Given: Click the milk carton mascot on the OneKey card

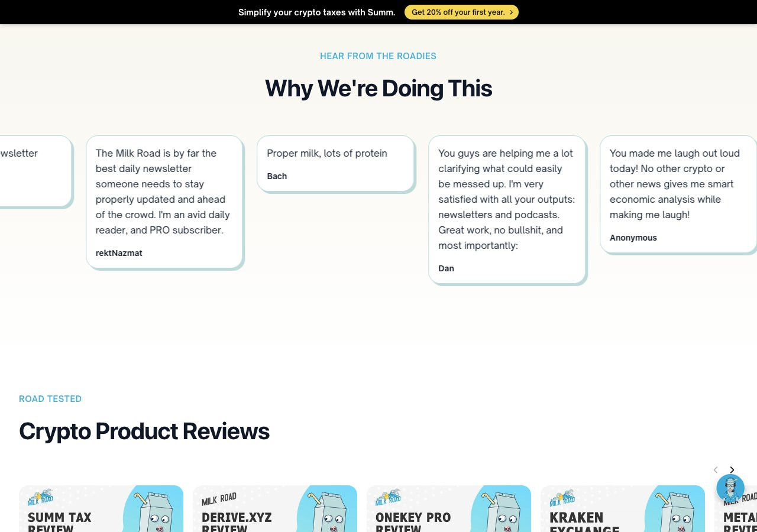Looking at the screenshot, I should coord(500,511).
